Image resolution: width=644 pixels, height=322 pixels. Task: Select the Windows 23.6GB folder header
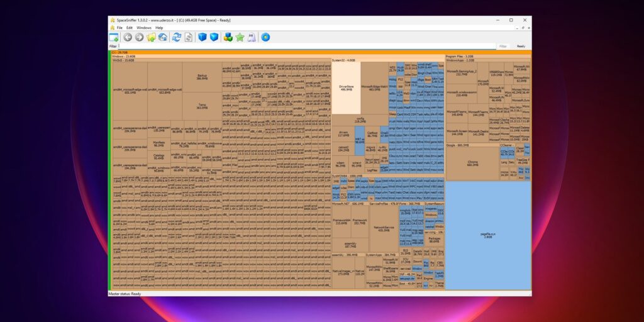pos(278,56)
